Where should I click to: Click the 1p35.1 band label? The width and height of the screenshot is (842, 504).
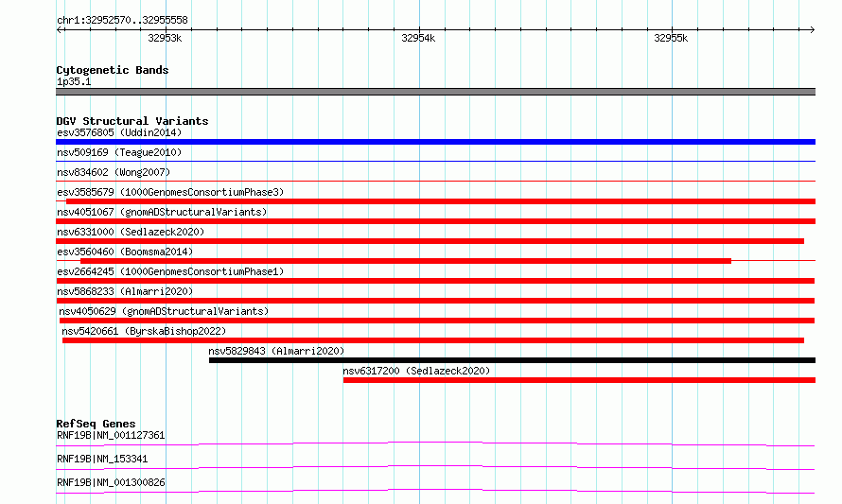pos(74,81)
